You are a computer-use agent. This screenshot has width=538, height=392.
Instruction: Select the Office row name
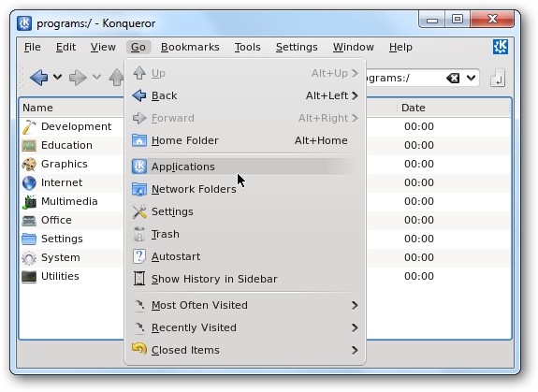pyautogui.click(x=56, y=220)
